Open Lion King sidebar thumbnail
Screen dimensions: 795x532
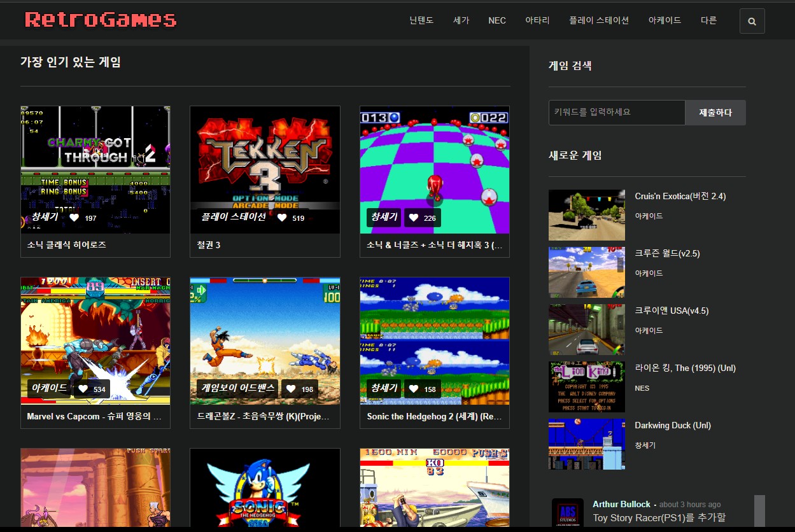coord(587,387)
